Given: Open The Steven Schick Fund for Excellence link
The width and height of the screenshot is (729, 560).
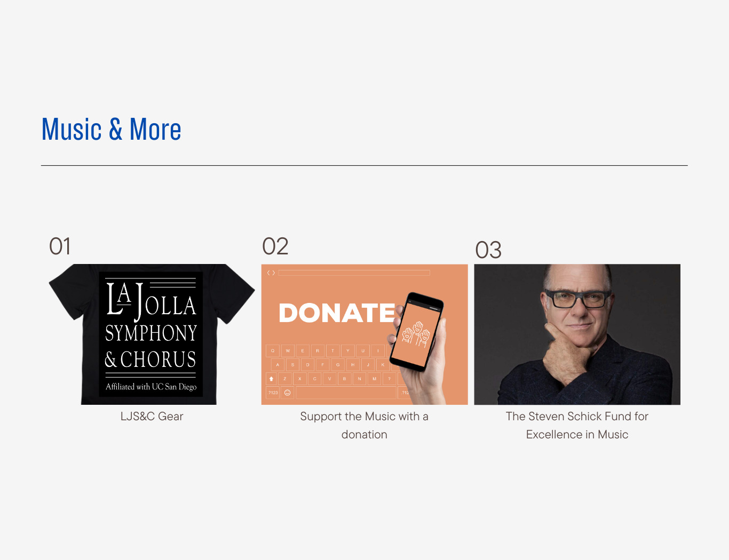Looking at the screenshot, I should 577,426.
